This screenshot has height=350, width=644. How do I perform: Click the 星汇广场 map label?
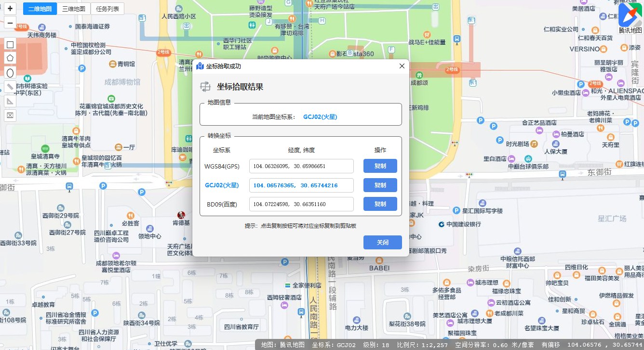click(612, 219)
